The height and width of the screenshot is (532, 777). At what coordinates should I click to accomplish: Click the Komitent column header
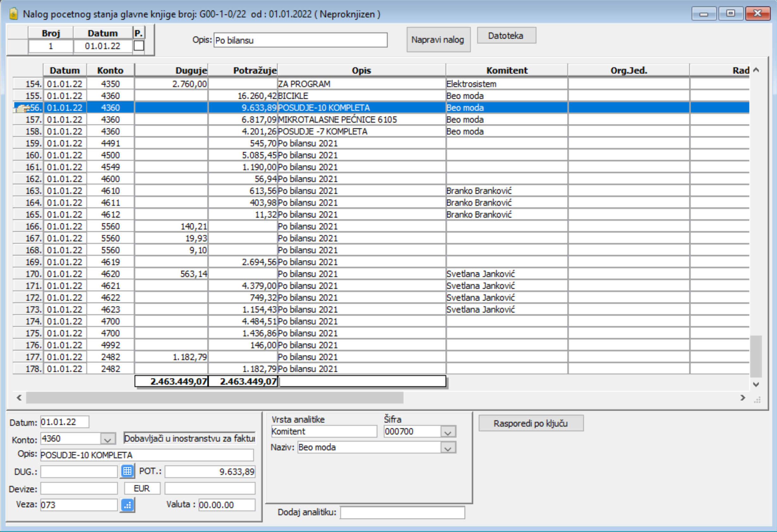click(x=506, y=71)
